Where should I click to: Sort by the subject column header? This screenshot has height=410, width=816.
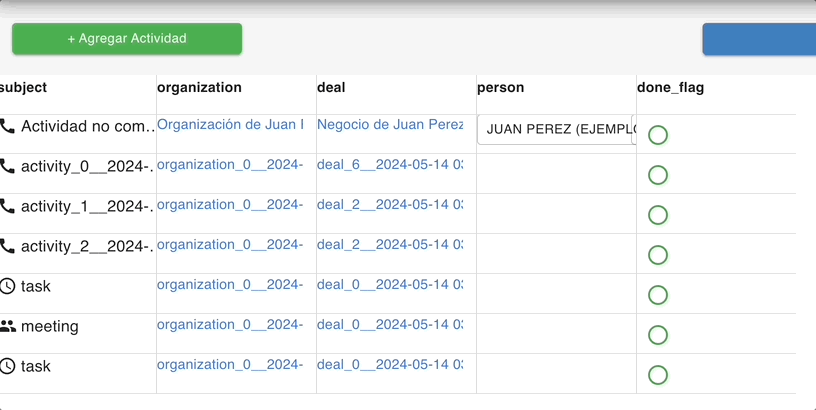[24, 88]
